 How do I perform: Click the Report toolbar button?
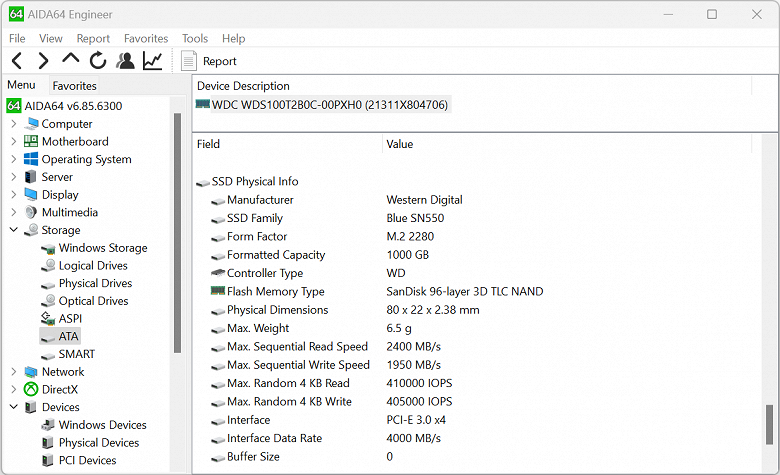[x=209, y=61]
